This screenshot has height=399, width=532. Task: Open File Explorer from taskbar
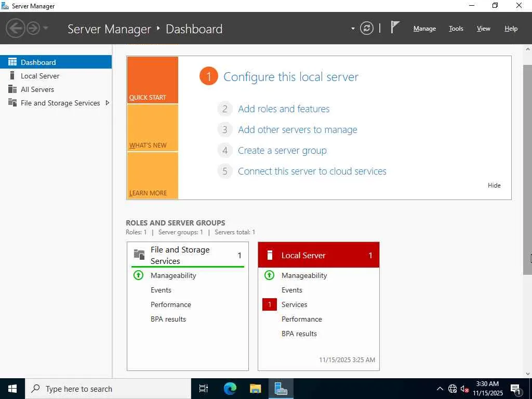coord(256,389)
